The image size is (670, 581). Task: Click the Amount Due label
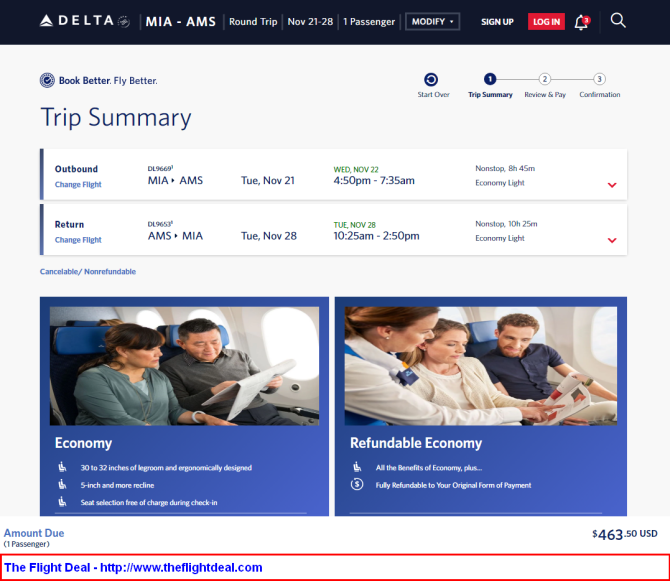point(34,533)
